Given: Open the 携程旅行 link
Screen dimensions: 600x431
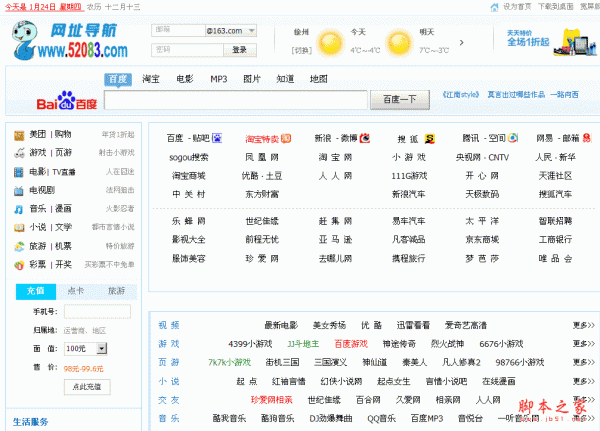Looking at the screenshot, I should click(408, 259).
